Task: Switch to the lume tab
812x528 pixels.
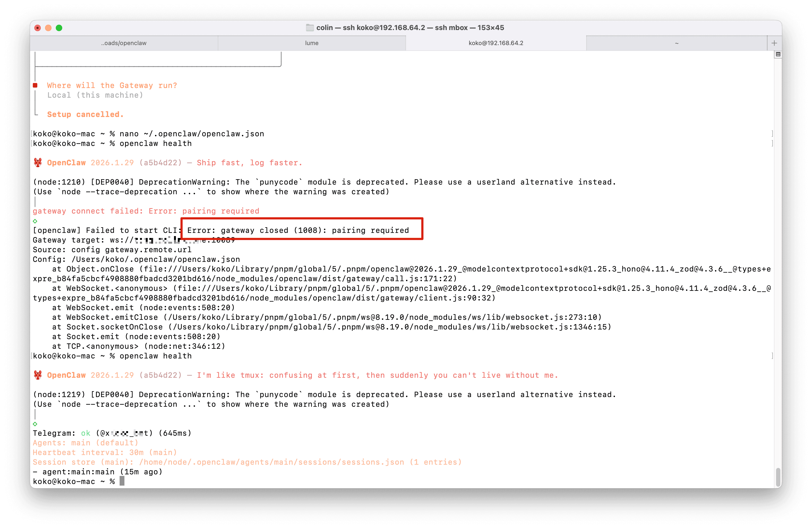Action: 312,43
